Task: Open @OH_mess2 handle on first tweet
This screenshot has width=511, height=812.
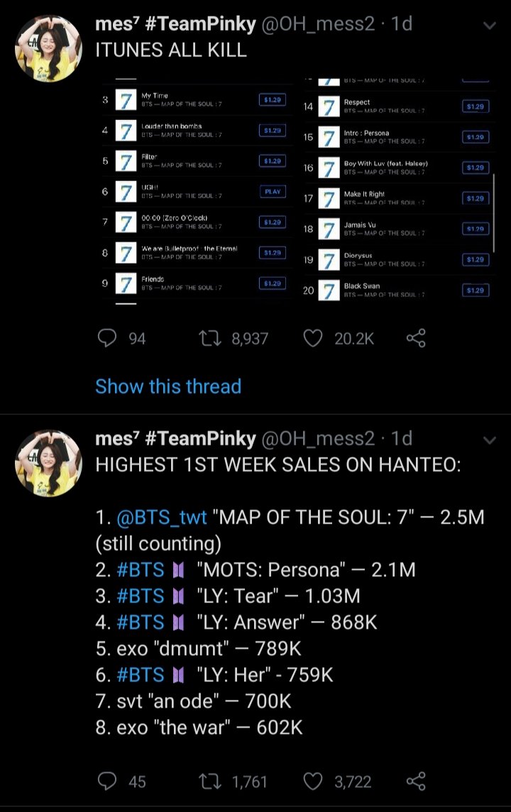Action: click(x=318, y=23)
